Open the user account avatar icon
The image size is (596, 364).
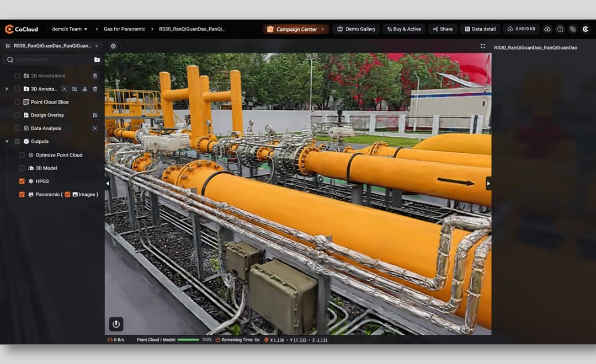coord(586,29)
